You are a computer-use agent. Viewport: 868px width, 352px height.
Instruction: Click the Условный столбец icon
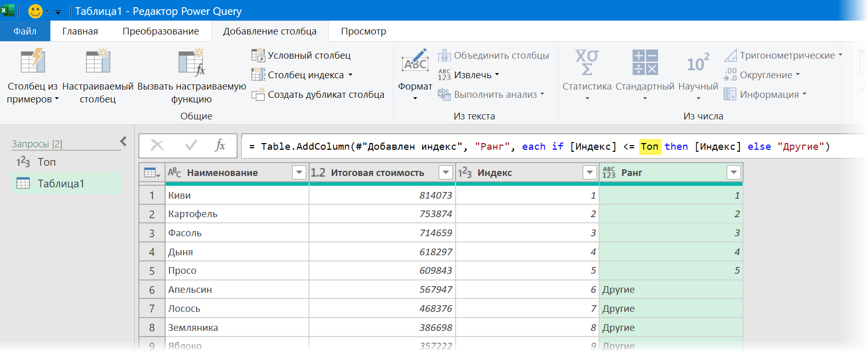click(x=258, y=55)
